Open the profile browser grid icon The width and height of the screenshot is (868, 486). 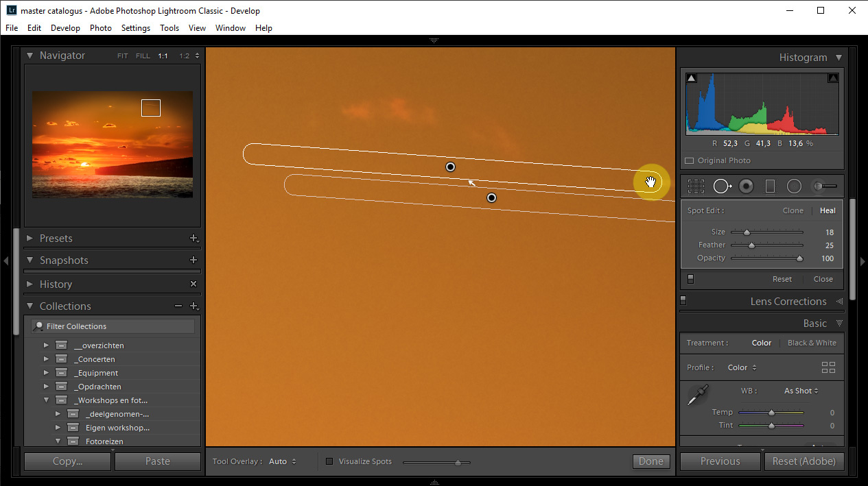tap(828, 367)
